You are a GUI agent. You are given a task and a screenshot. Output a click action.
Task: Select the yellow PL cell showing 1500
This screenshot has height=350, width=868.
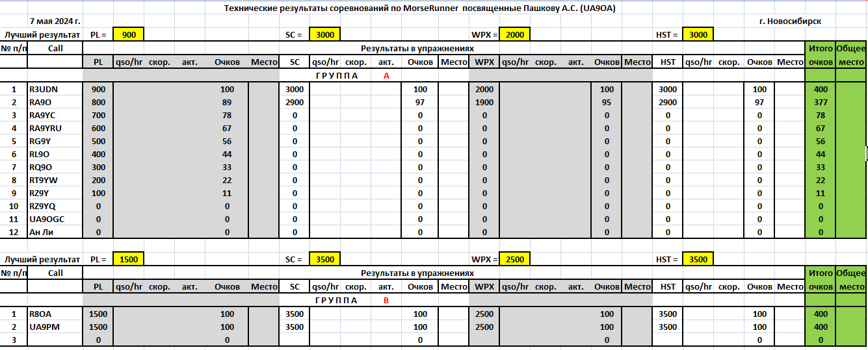point(128,259)
